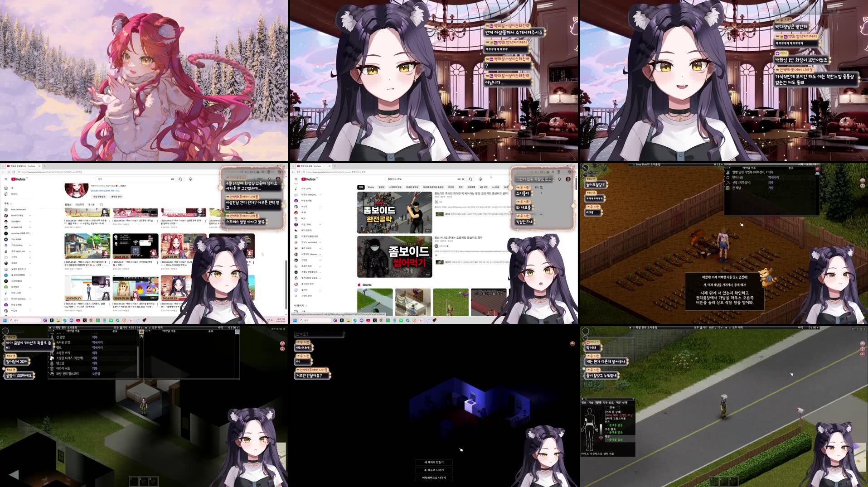Select the voice search microphone icon
The width and height of the screenshot is (868, 487).
click(x=480, y=179)
